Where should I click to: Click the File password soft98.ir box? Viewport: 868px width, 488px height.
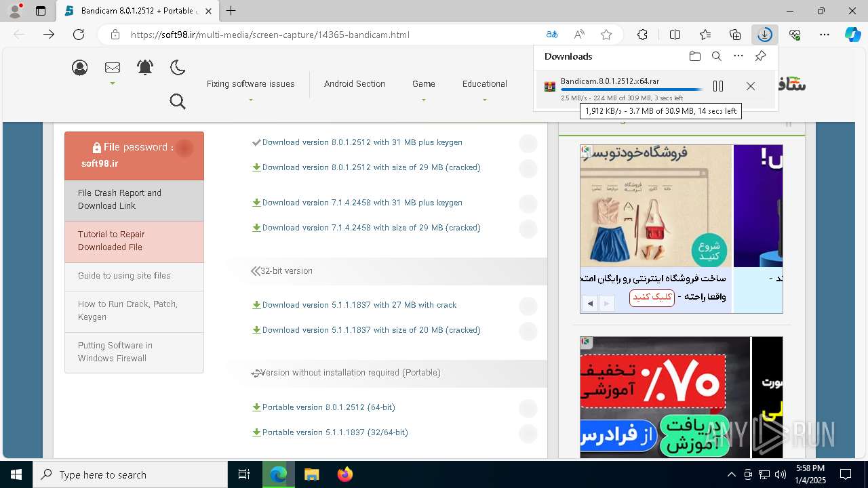click(x=134, y=155)
